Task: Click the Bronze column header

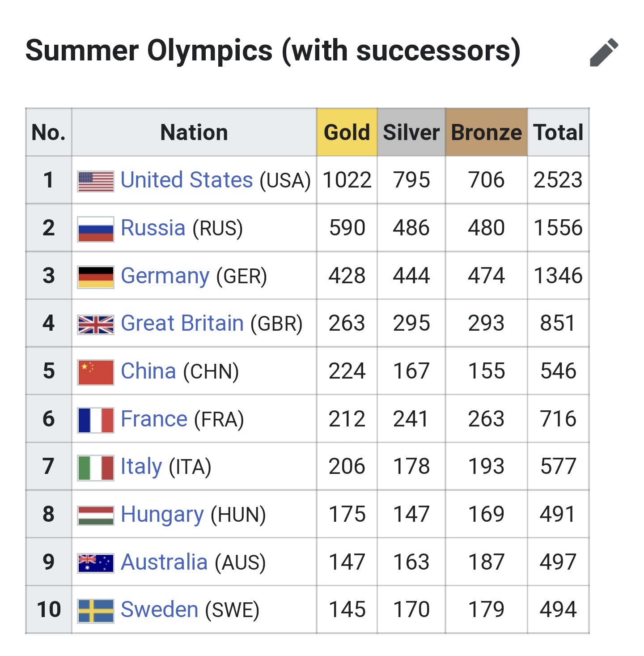Action: point(486,132)
